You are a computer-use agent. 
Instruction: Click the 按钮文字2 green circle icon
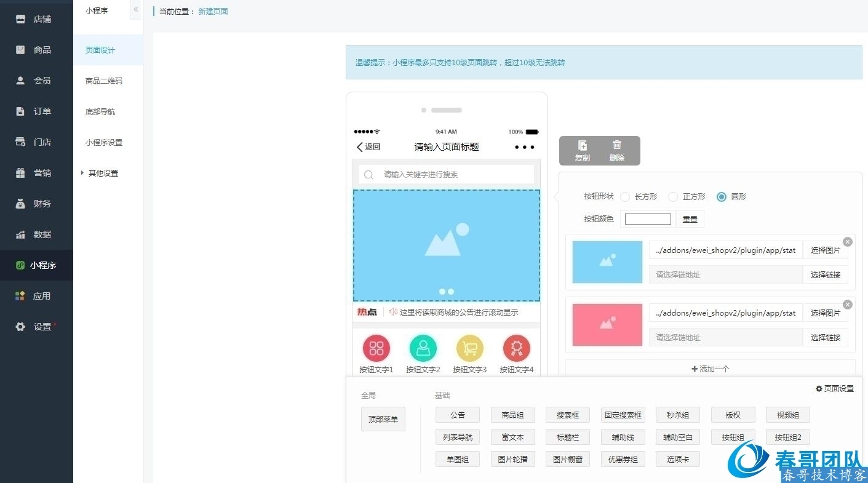[423, 348]
